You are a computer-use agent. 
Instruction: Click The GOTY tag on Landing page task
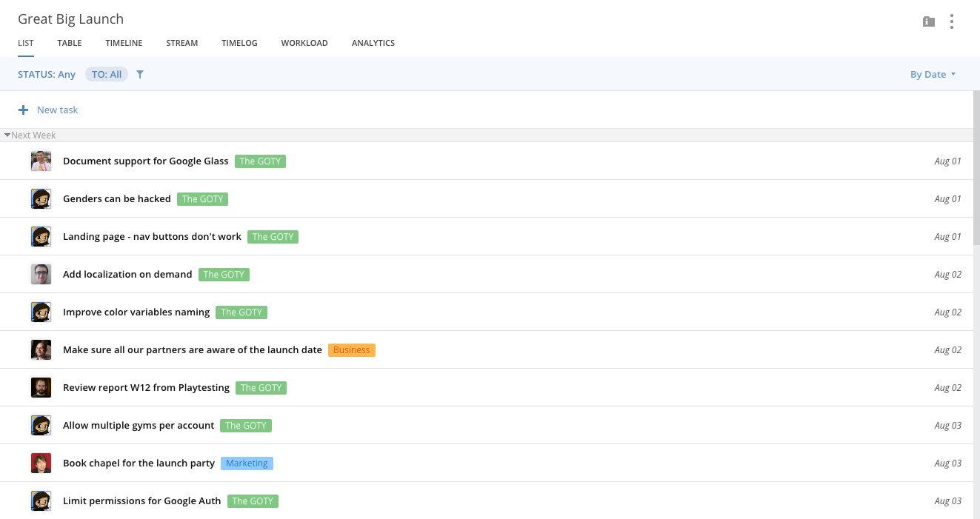tap(273, 236)
